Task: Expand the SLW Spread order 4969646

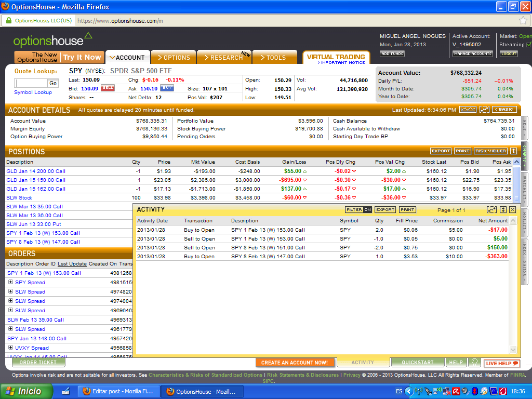Action: 10,310
